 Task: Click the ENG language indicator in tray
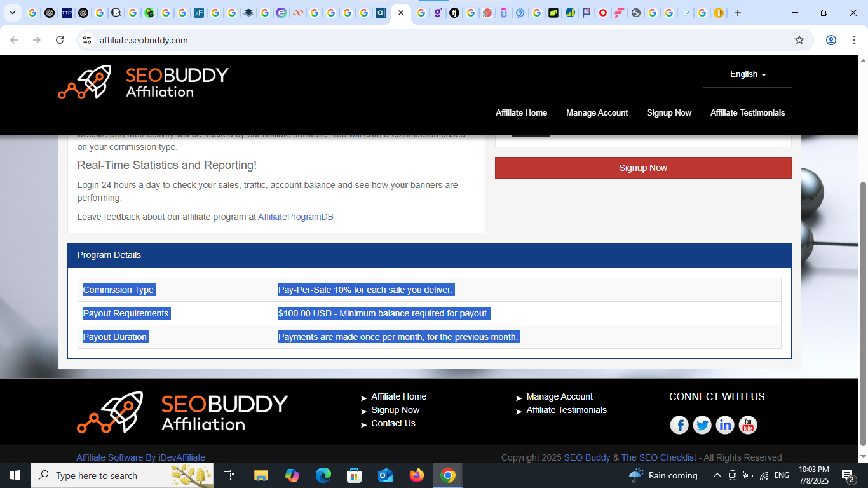782,475
